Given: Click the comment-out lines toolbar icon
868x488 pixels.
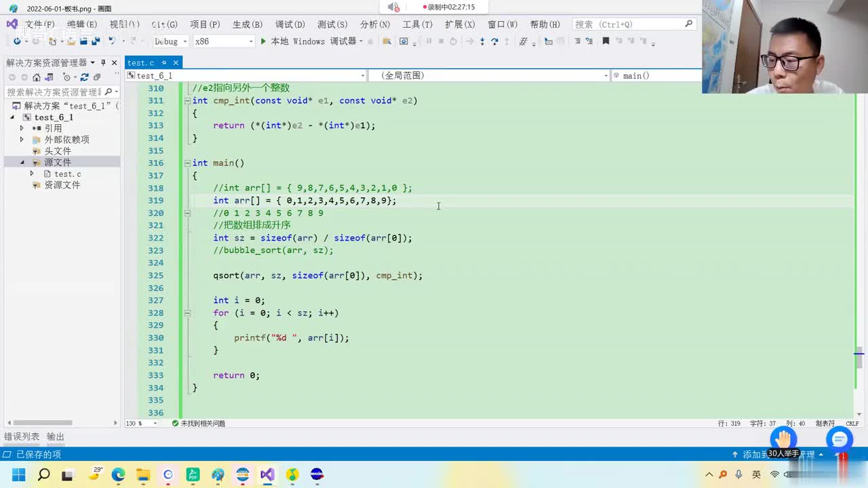Looking at the screenshot, I should [x=578, y=41].
